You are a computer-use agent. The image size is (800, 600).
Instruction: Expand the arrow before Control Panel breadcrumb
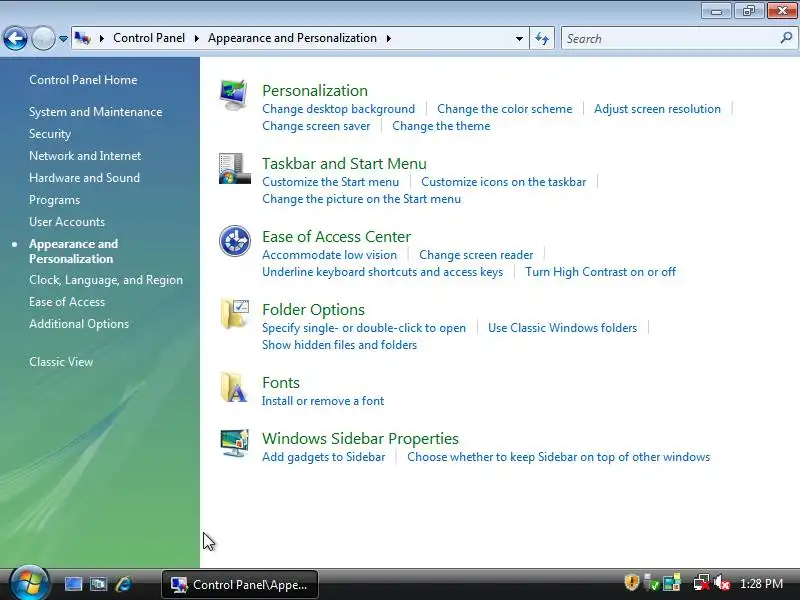[x=102, y=38]
